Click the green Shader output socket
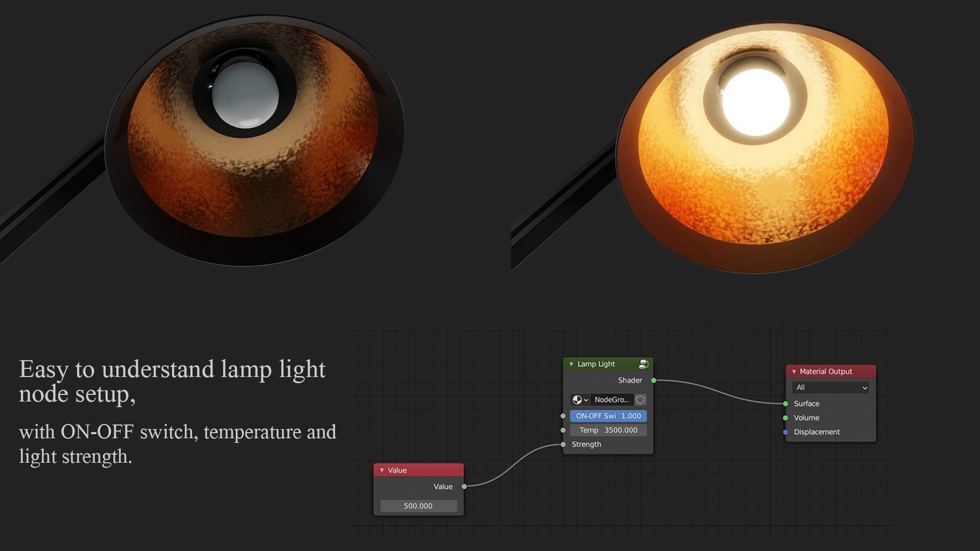The image size is (980, 551). click(653, 380)
